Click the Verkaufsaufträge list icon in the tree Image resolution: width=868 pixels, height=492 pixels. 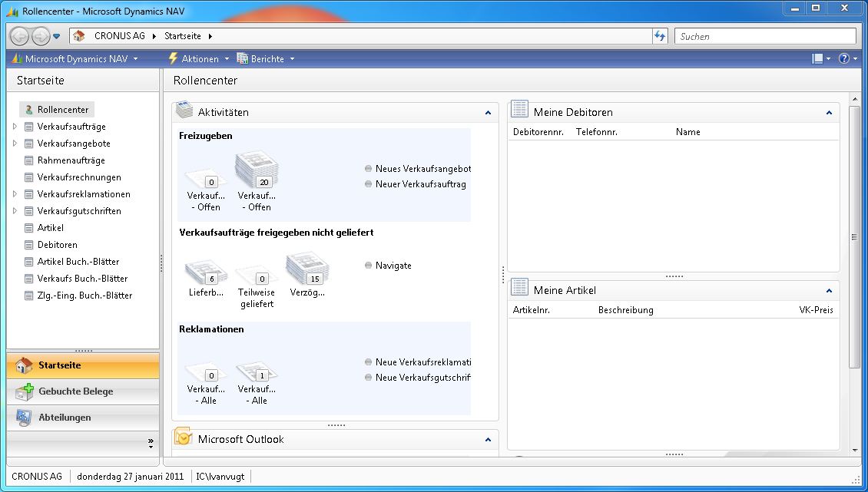(x=28, y=127)
